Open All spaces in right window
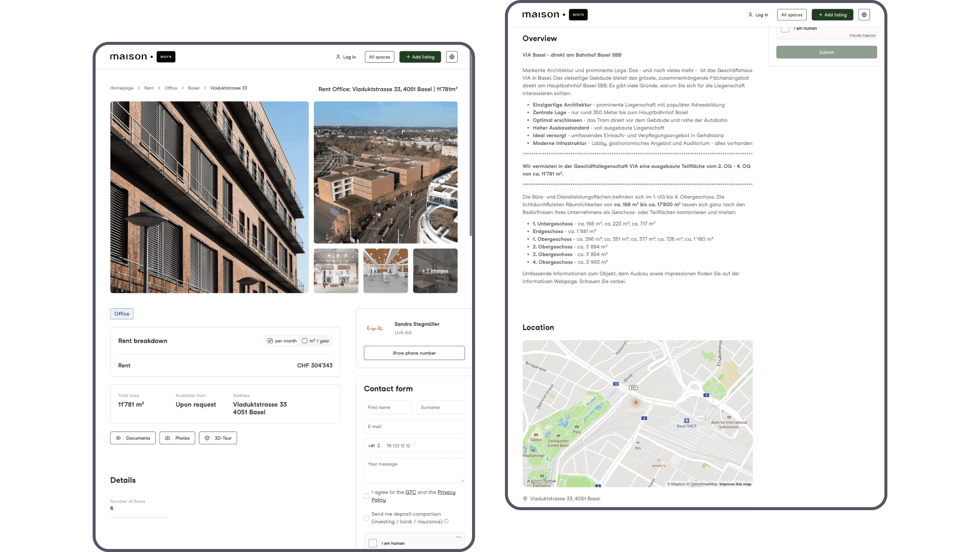The image size is (980, 552). [x=792, y=14]
